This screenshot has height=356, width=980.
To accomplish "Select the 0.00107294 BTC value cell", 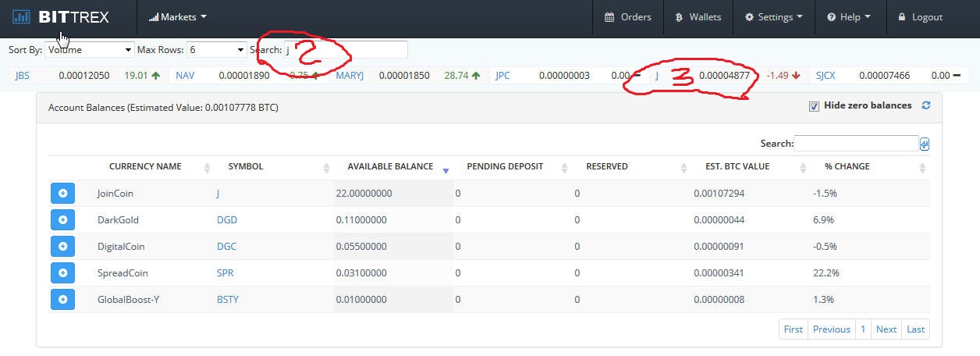I will (x=719, y=194).
